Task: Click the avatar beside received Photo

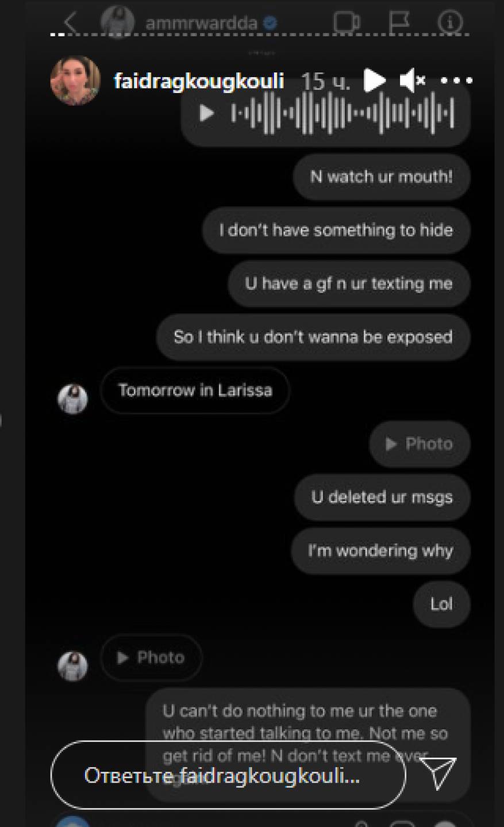Action: pyautogui.click(x=73, y=666)
